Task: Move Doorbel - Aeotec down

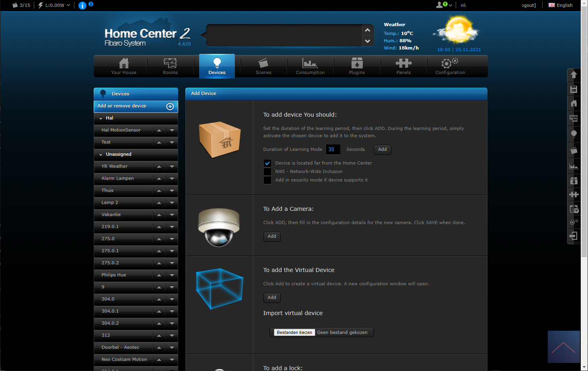Action: pyautogui.click(x=172, y=348)
